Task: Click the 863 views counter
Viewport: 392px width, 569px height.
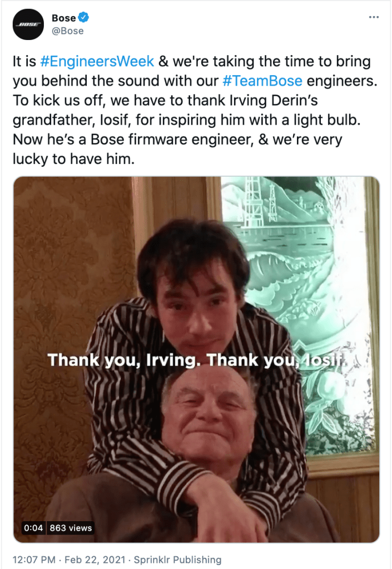Action: [x=71, y=528]
